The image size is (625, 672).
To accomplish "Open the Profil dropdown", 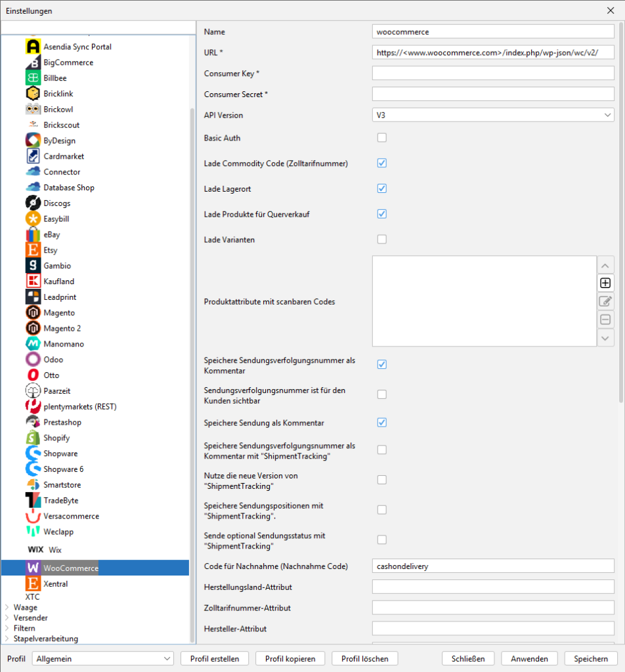I will pos(103,658).
